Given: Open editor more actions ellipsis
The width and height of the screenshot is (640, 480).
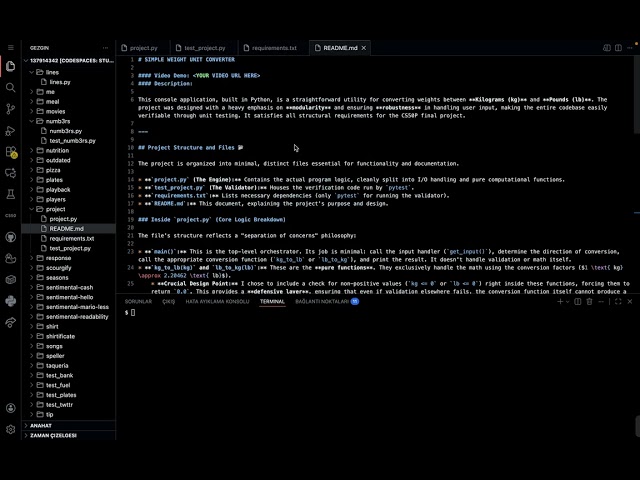Looking at the screenshot, I should pyautogui.click(x=630, y=48).
